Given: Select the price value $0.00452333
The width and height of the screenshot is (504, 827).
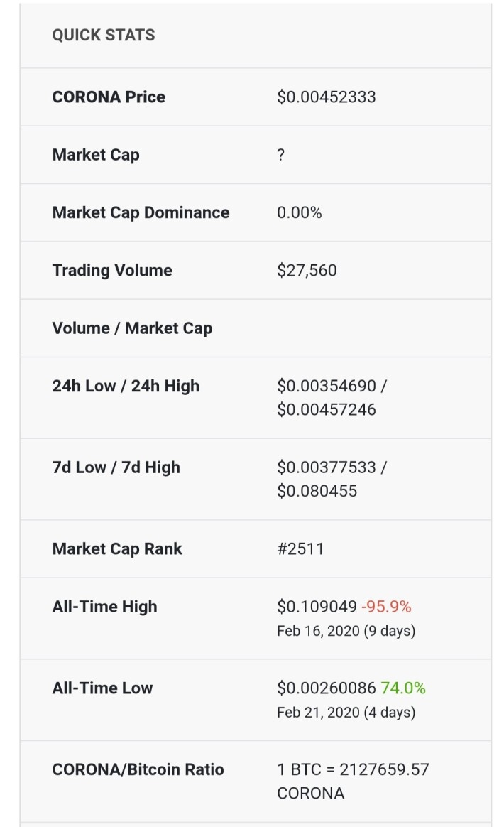Looking at the screenshot, I should [327, 97].
